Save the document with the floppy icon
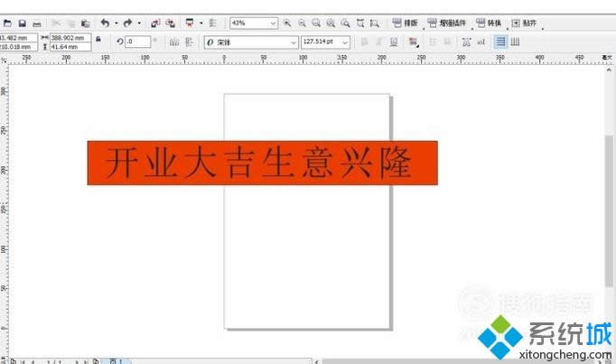Viewport: 616px width, 364px height. coord(23,23)
